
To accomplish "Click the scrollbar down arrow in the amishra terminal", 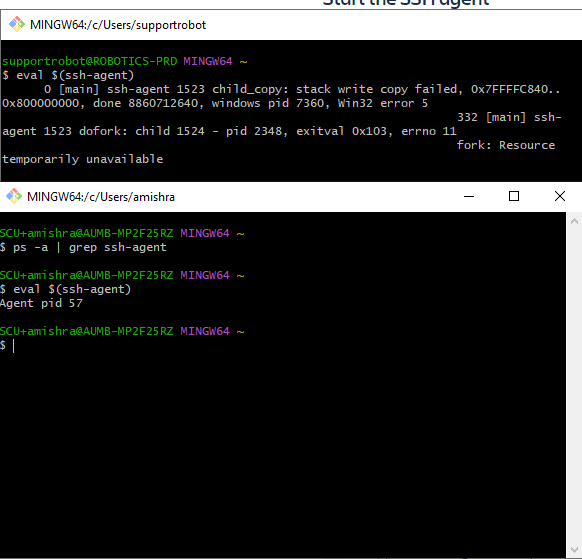I will (x=574, y=549).
